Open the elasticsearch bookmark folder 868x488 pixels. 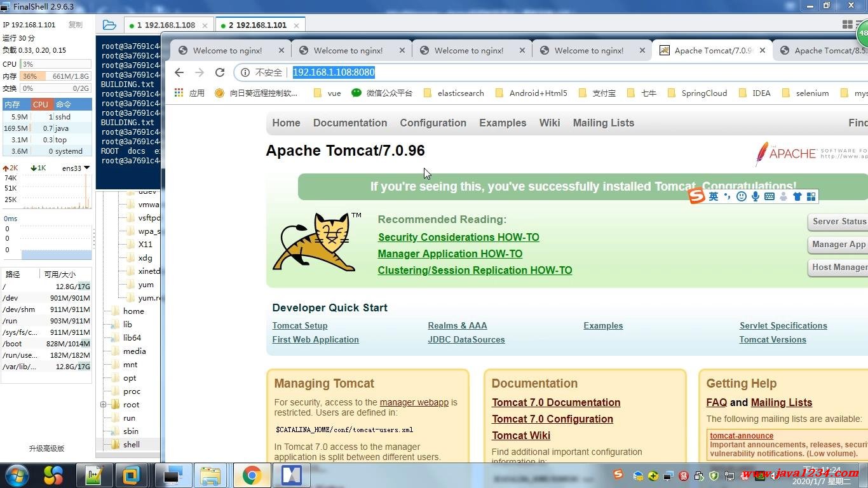pos(454,93)
